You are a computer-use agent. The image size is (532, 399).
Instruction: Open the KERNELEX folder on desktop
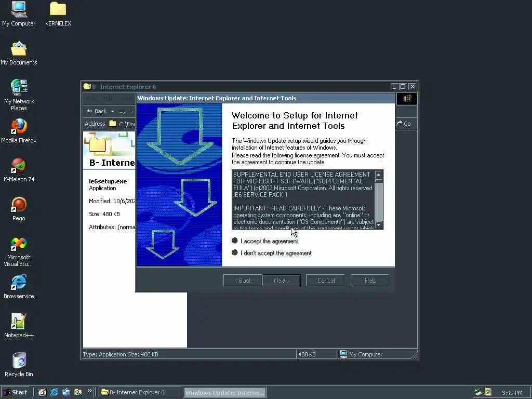(58, 14)
